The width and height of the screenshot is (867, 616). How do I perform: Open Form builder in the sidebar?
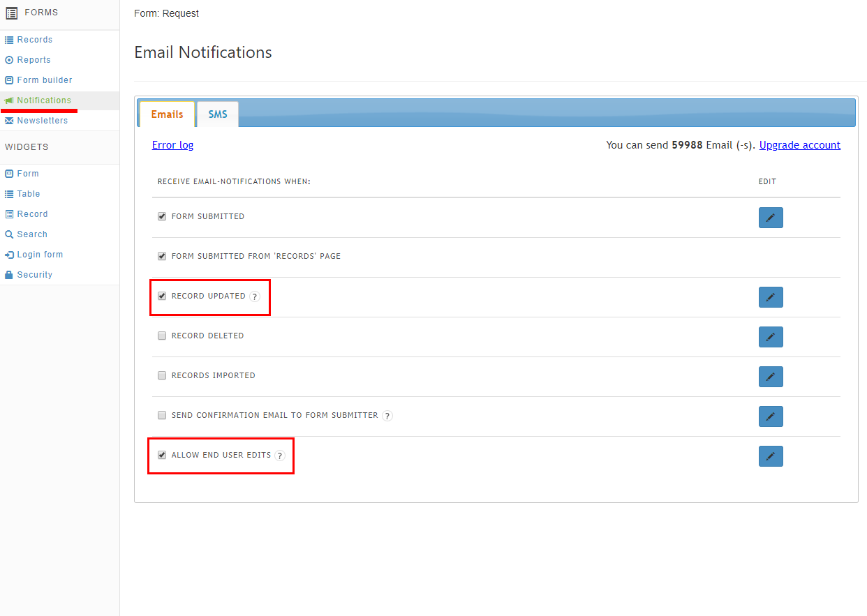tap(45, 80)
